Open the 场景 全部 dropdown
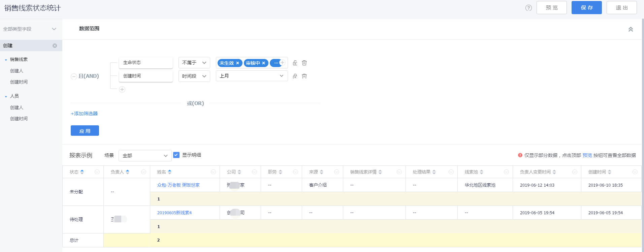This screenshot has height=252, width=644. 145,156
